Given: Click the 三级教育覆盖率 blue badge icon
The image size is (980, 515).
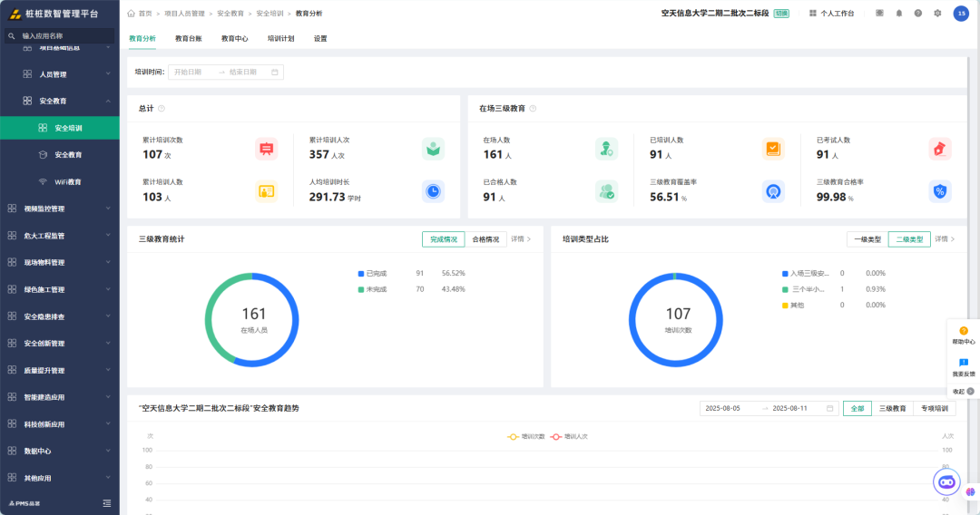Looking at the screenshot, I should point(773,191).
